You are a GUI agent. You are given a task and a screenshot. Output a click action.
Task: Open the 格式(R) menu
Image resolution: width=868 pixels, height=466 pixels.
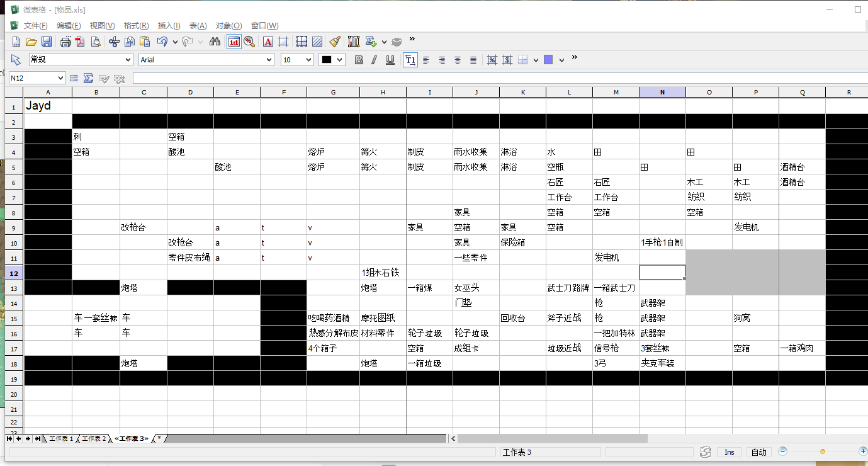[136, 26]
